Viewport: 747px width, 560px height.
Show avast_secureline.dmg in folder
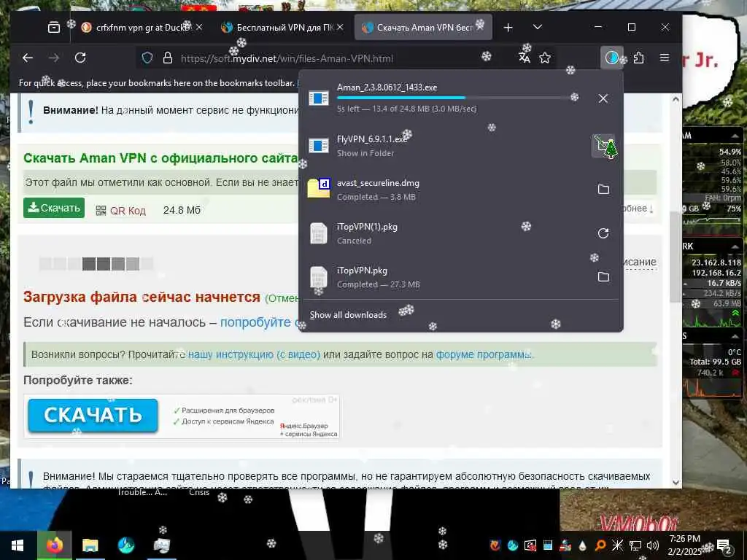pos(603,189)
